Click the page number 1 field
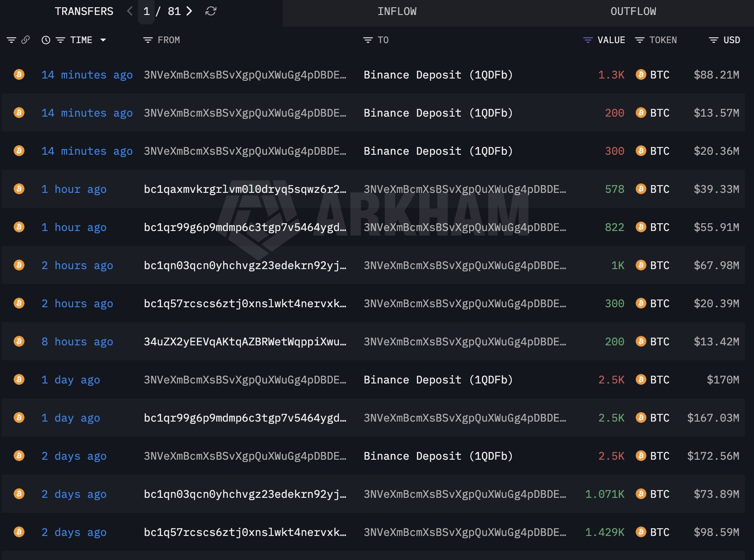The height and width of the screenshot is (560, 754). [x=147, y=11]
